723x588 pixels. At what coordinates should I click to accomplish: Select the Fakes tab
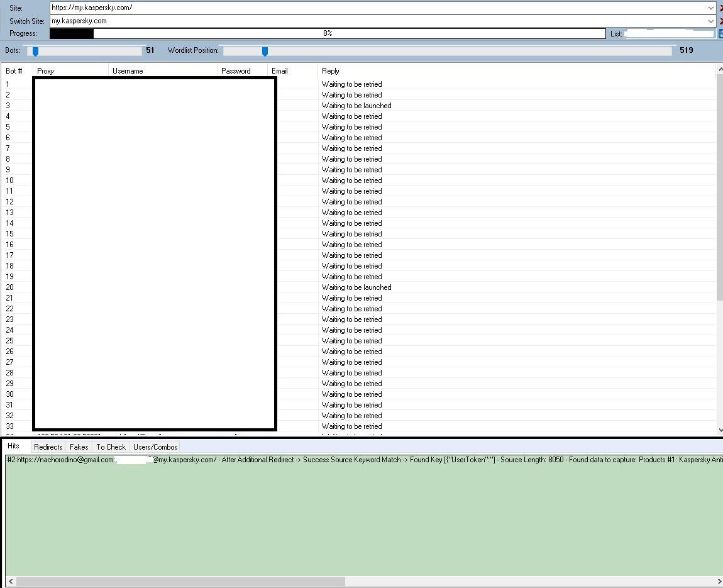(79, 447)
